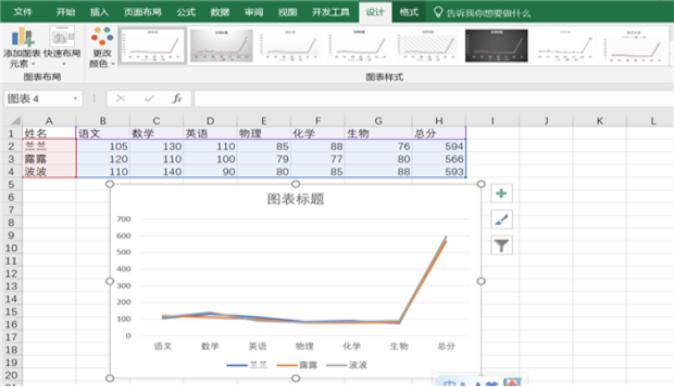Click the 露露 legend entry
The width and height of the screenshot is (674, 387).
click(x=297, y=365)
